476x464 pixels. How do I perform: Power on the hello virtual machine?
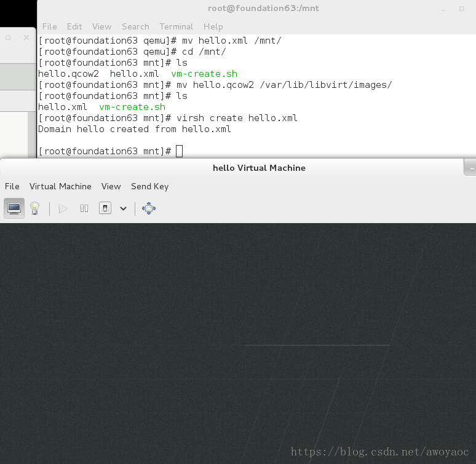point(63,208)
